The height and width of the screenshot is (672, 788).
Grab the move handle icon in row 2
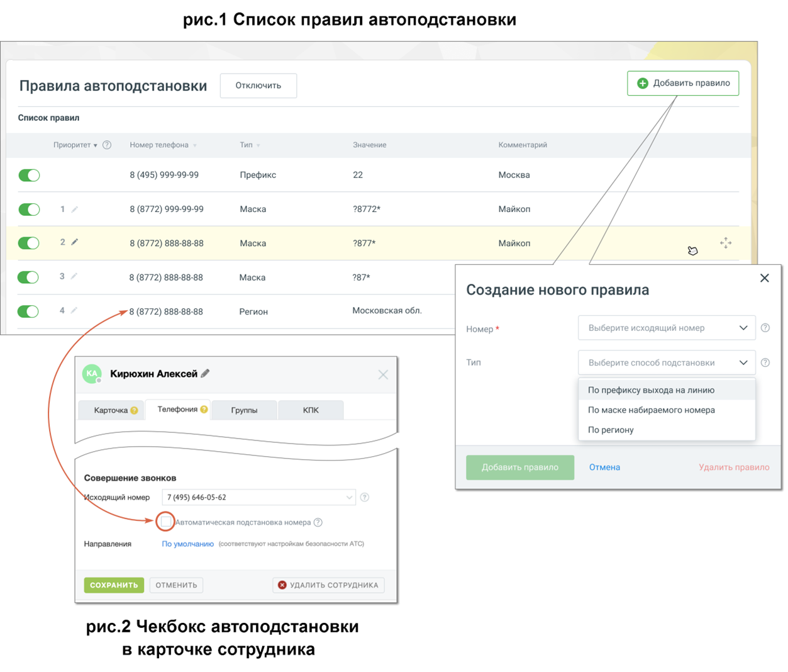pos(726,243)
